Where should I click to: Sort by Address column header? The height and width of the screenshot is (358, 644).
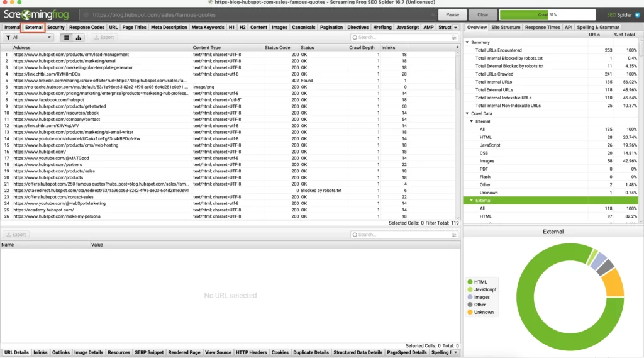pyautogui.click(x=102, y=48)
